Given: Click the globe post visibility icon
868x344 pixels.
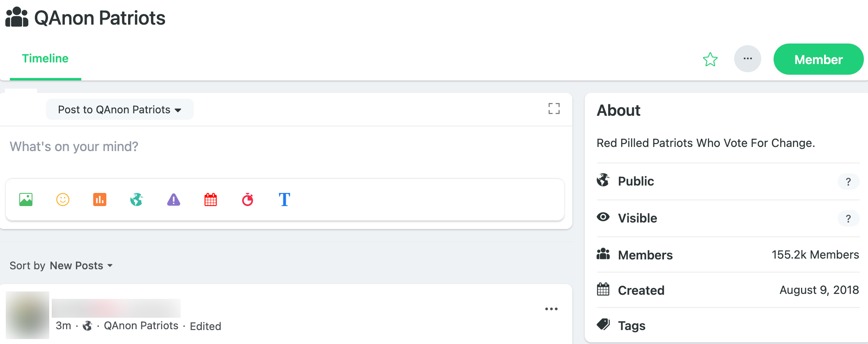Looking at the screenshot, I should click(137, 200).
